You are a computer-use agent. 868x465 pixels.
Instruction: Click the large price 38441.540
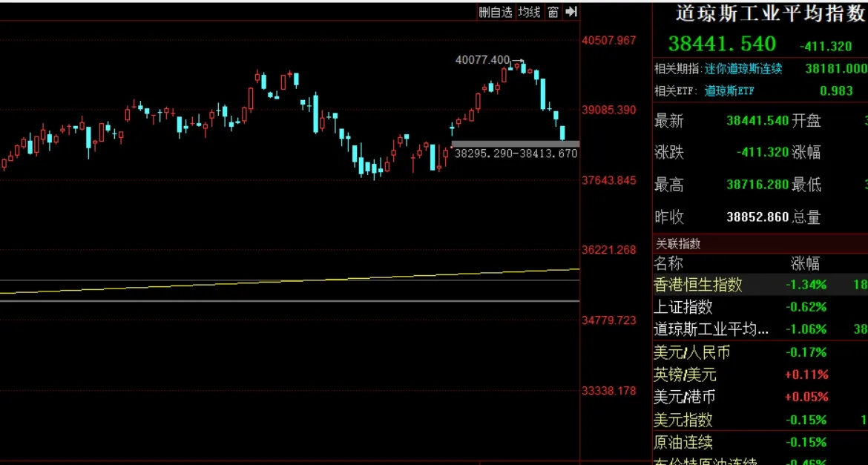click(x=723, y=44)
